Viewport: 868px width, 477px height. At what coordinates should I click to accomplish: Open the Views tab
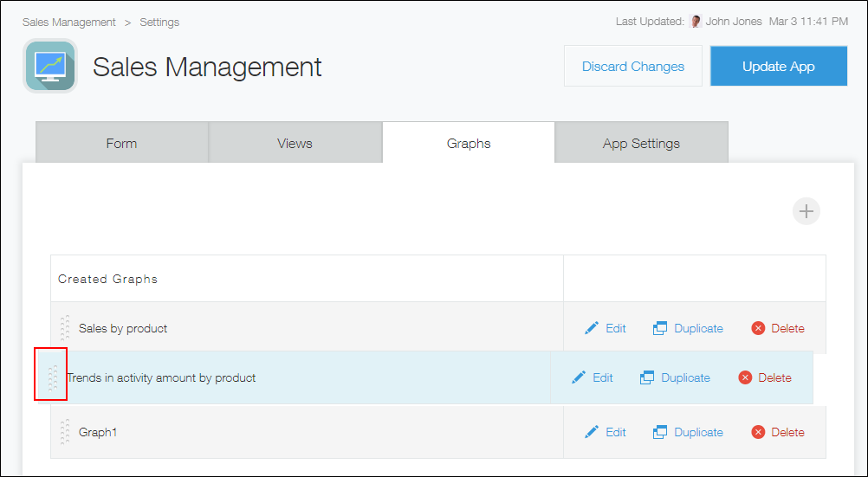tap(295, 143)
